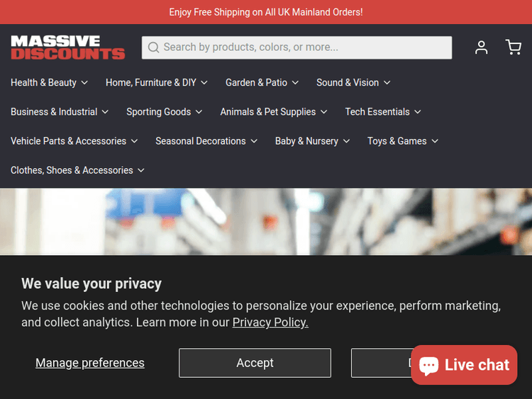Expand Tech Essentials chevron
The height and width of the screenshot is (399, 532).
418,112
